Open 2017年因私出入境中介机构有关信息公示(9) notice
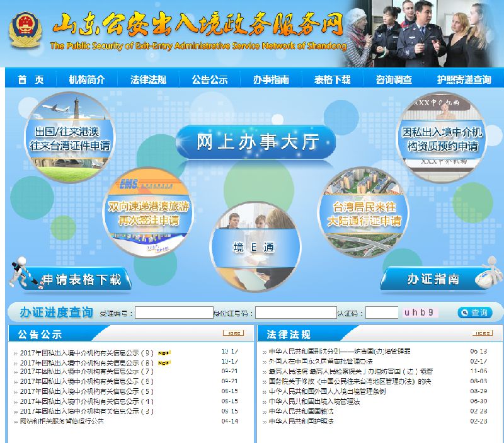The height and width of the screenshot is (443, 504). [87, 353]
